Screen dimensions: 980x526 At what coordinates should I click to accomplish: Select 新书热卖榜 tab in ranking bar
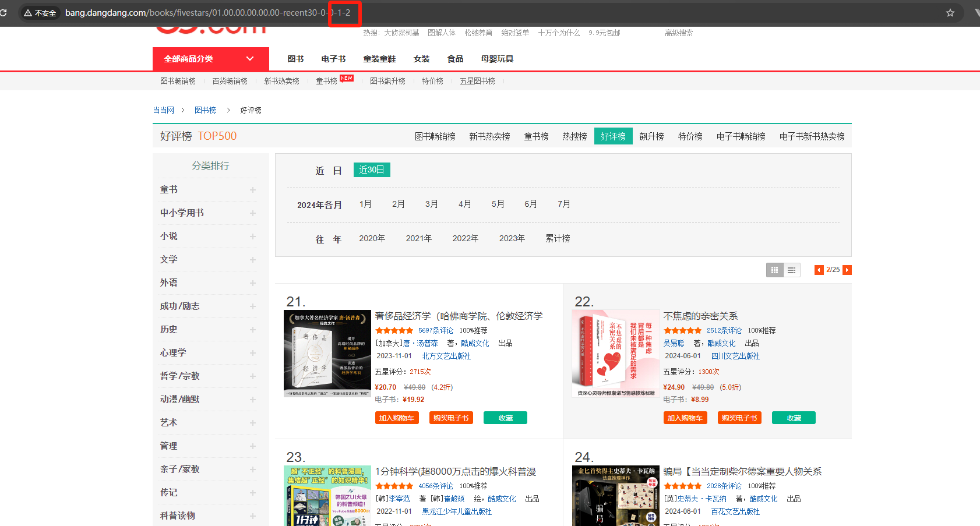[x=489, y=136]
